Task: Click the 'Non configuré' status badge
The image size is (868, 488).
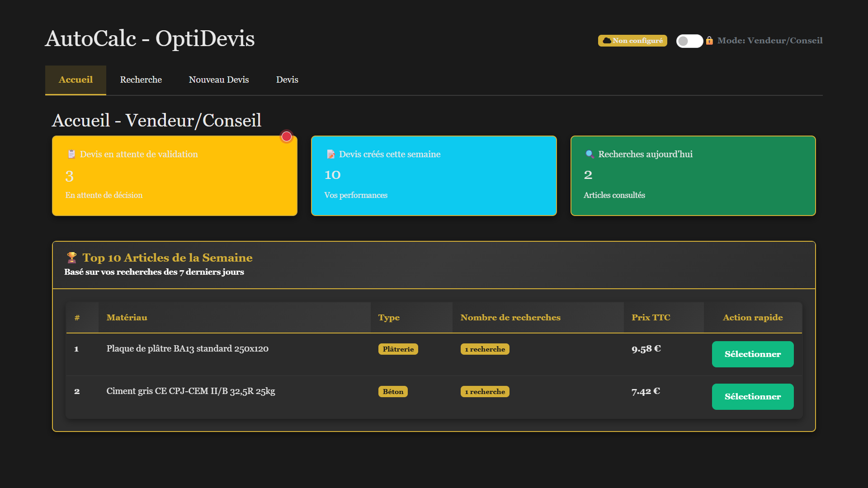Action: pyautogui.click(x=632, y=41)
